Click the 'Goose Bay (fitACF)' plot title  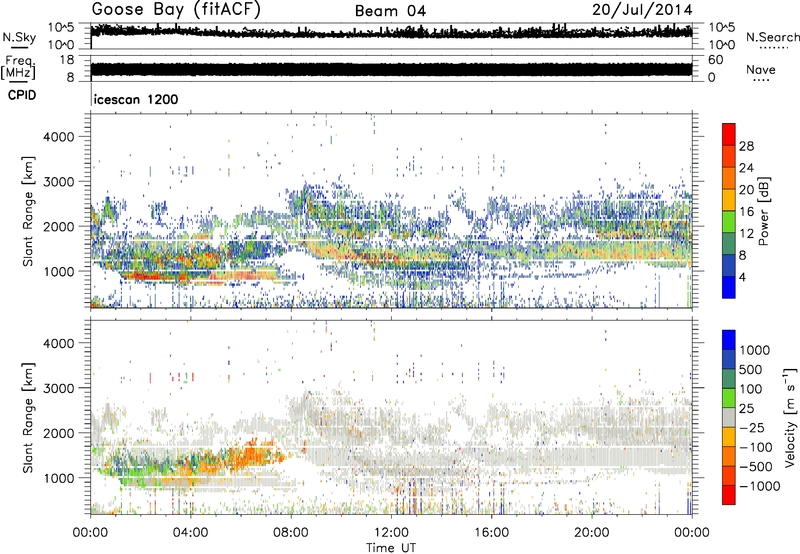point(176,9)
